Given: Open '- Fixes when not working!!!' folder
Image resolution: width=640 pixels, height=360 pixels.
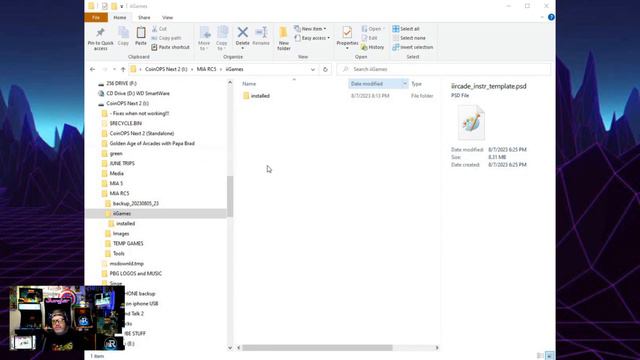Looking at the screenshot, I should [x=139, y=113].
